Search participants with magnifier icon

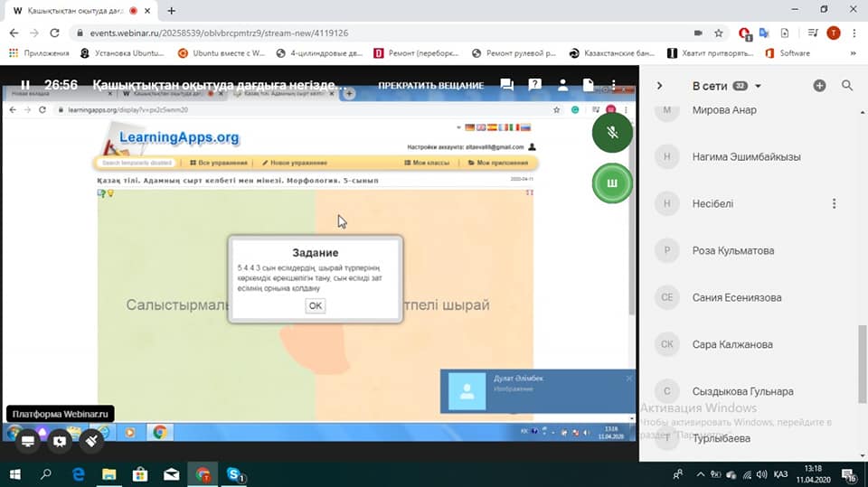pyautogui.click(x=847, y=85)
